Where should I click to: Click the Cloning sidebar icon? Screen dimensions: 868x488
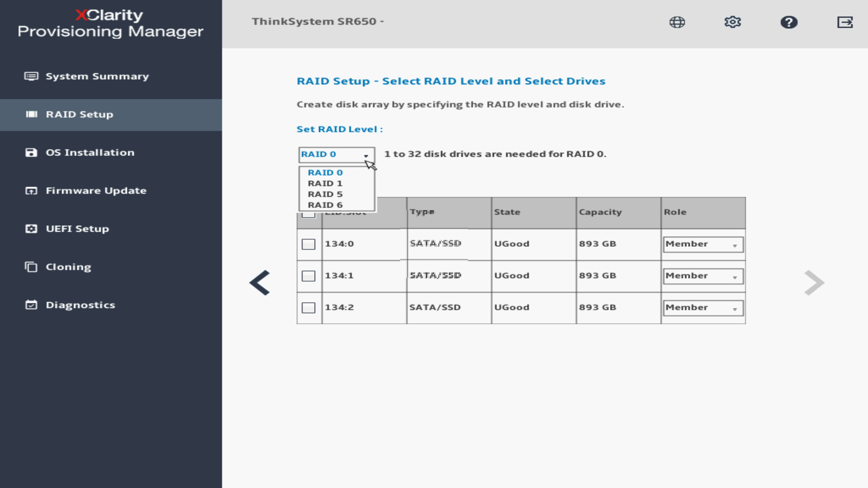31,267
